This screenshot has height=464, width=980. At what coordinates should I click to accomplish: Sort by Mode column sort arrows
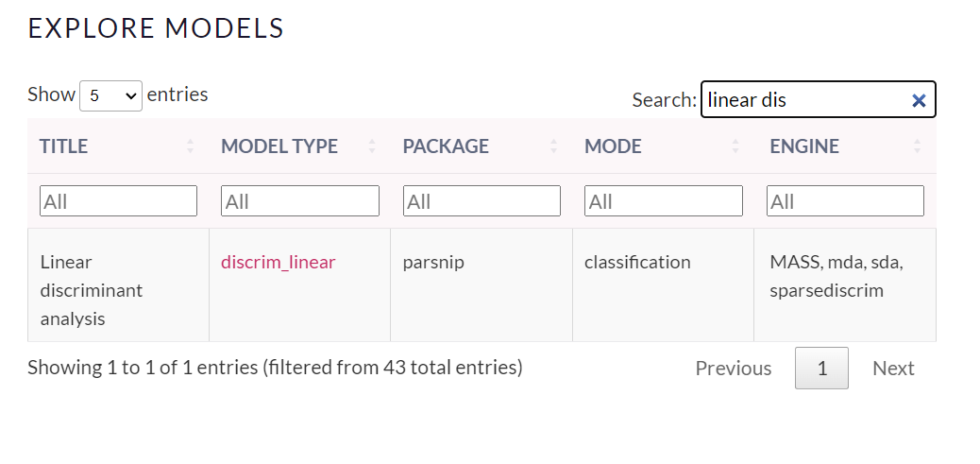(735, 146)
